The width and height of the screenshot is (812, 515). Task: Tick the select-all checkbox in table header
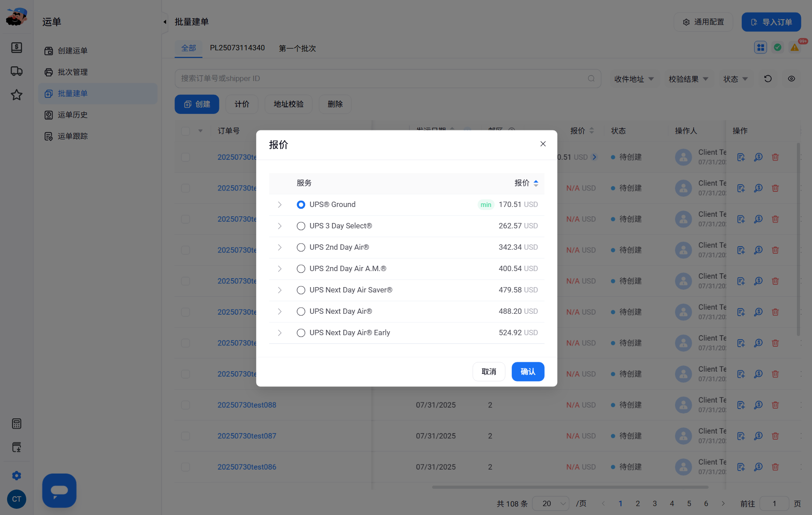pos(186,131)
